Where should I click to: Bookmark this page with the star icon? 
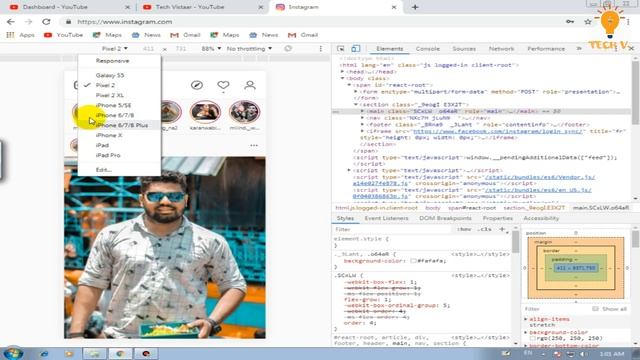(x=588, y=22)
